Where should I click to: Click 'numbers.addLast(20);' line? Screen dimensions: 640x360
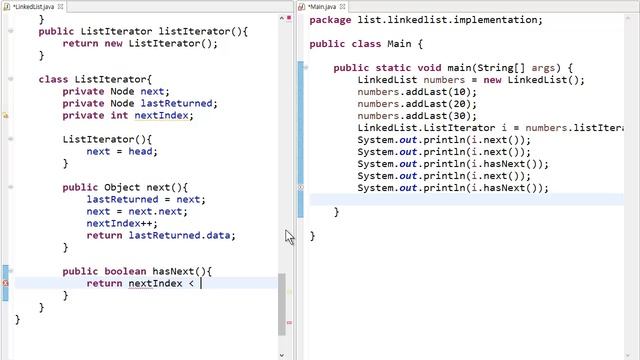(417, 104)
